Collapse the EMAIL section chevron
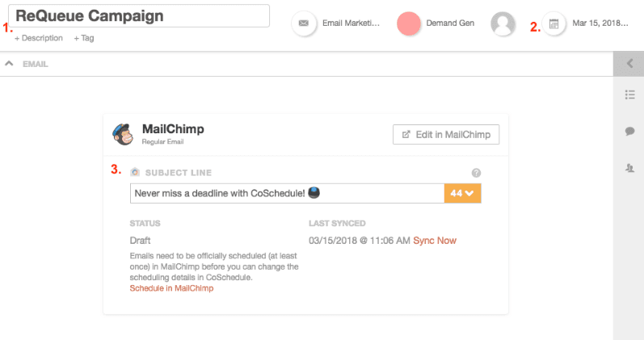The image size is (644, 340). click(x=9, y=64)
